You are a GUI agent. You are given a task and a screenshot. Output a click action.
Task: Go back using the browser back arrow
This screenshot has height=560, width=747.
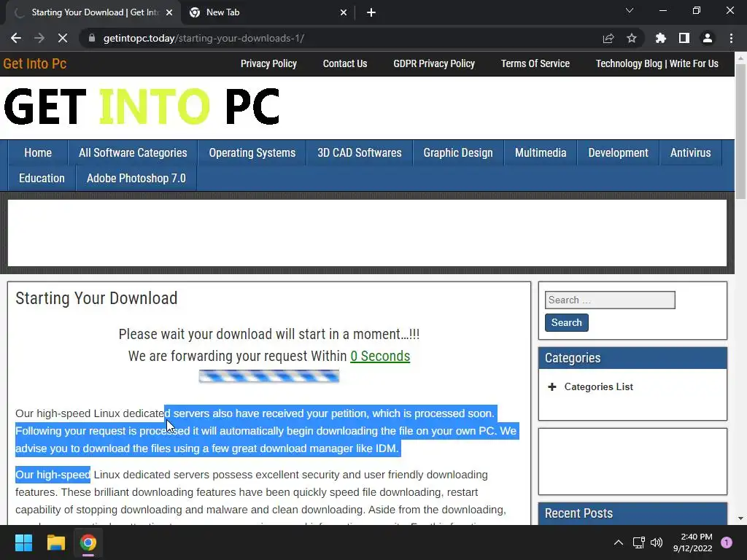click(x=16, y=38)
